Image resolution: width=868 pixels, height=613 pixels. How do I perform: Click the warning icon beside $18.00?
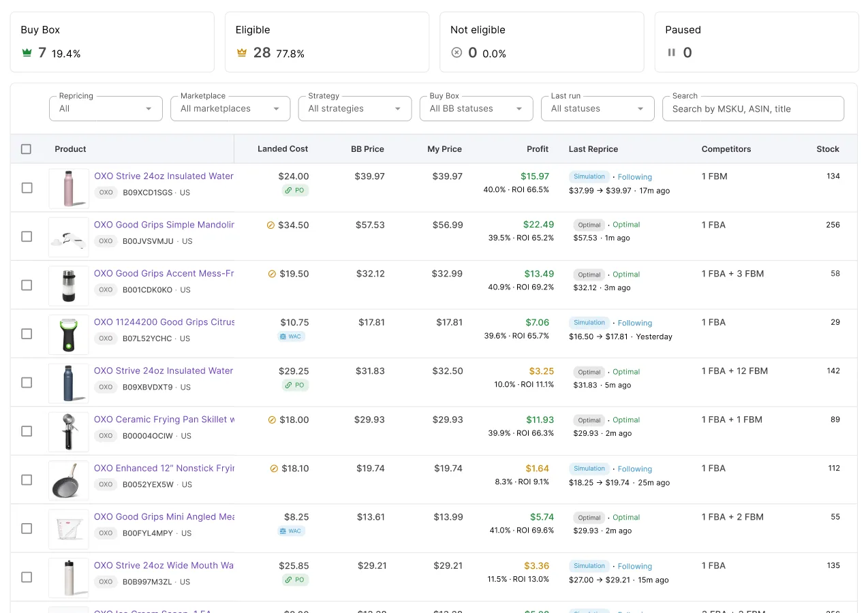click(x=272, y=420)
